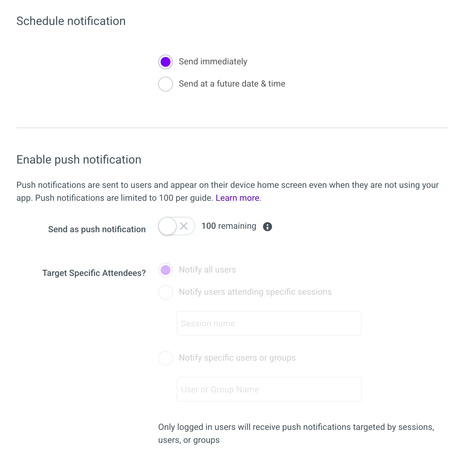Click the info icon beside 100 remaining
The height and width of the screenshot is (449, 476).
267,227
